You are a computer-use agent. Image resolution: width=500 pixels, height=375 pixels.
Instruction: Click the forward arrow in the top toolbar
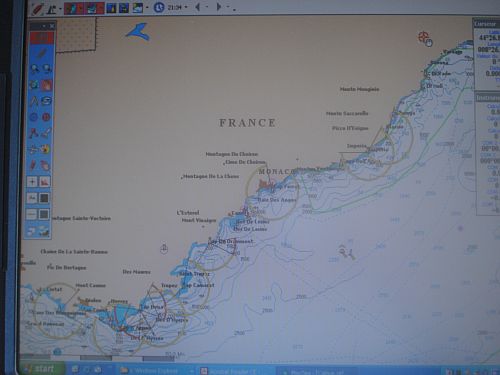tap(219, 7)
